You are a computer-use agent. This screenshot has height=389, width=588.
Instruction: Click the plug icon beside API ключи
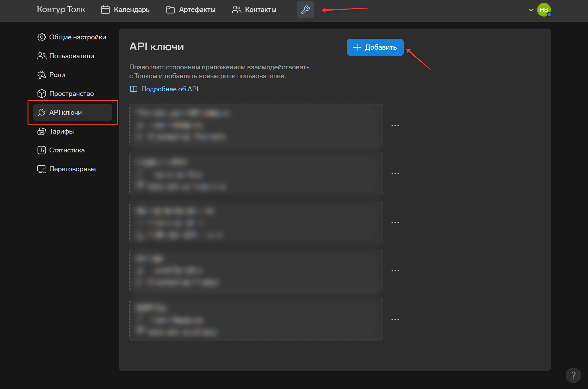pyautogui.click(x=42, y=112)
